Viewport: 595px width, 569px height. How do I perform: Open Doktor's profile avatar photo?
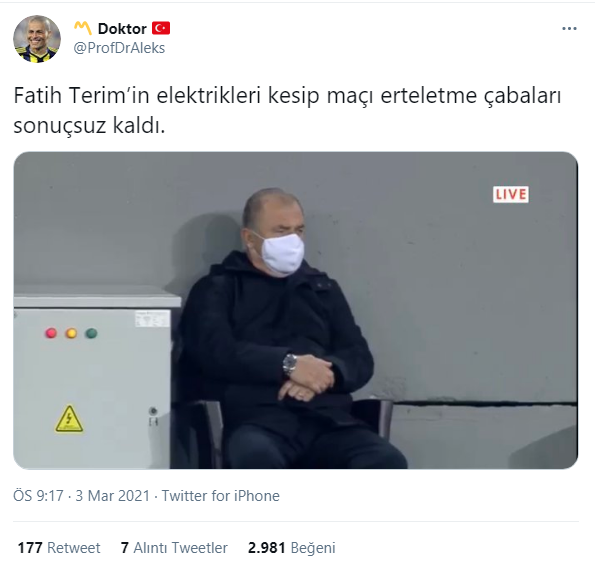tap(37, 39)
